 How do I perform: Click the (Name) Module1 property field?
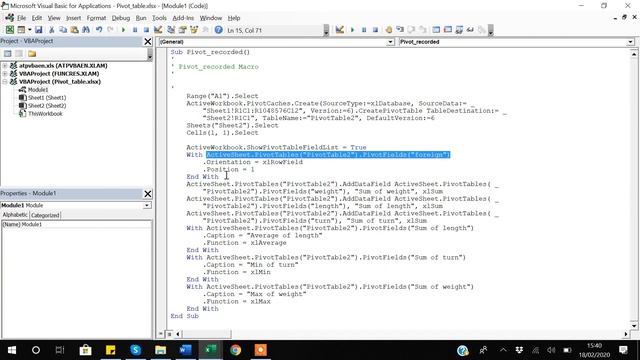click(76, 224)
